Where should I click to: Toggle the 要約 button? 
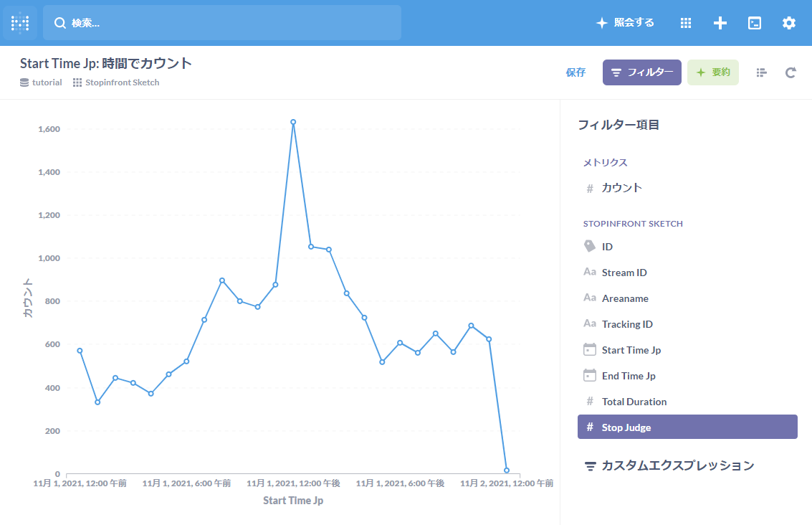coord(712,72)
